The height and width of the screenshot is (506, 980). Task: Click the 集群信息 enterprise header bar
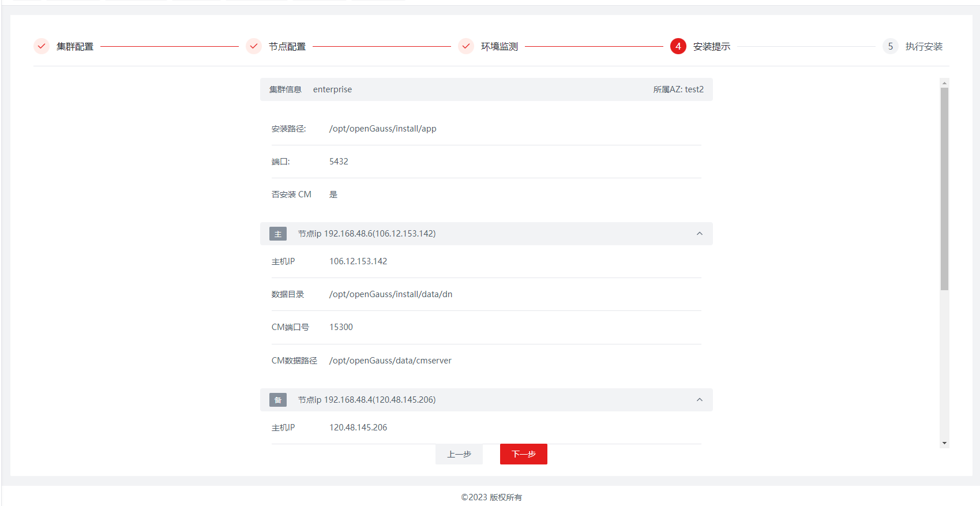click(486, 89)
